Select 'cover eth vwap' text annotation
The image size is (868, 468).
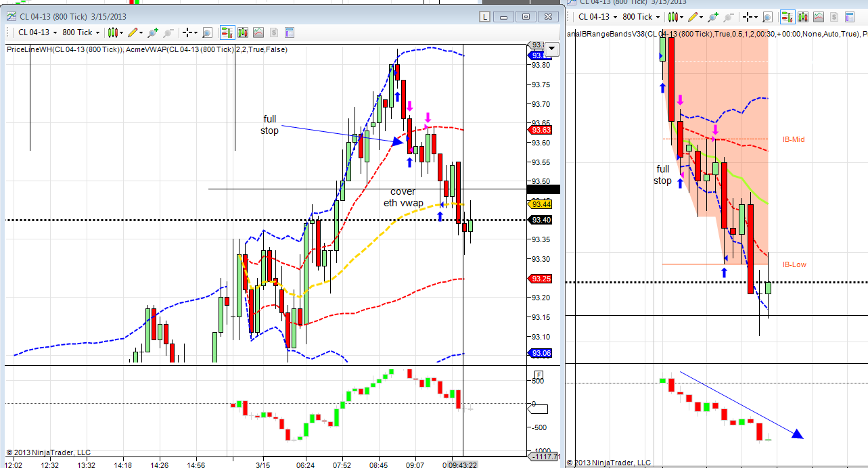(403, 197)
